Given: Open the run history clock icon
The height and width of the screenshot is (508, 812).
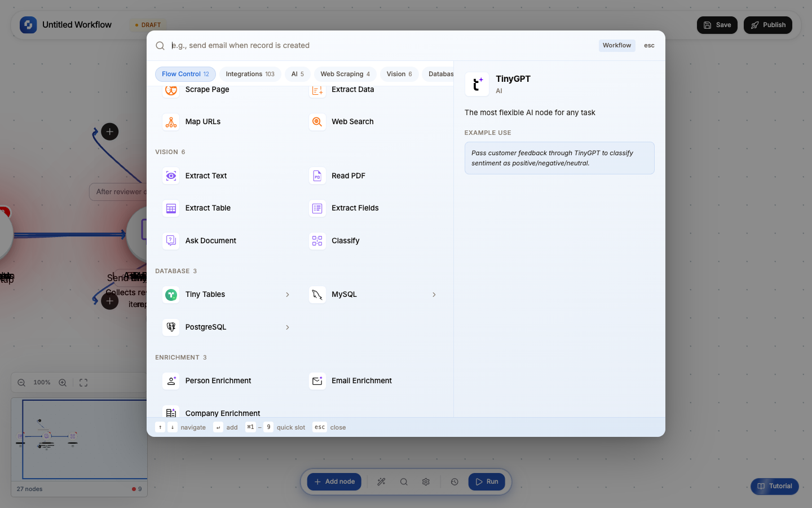Looking at the screenshot, I should point(454,482).
